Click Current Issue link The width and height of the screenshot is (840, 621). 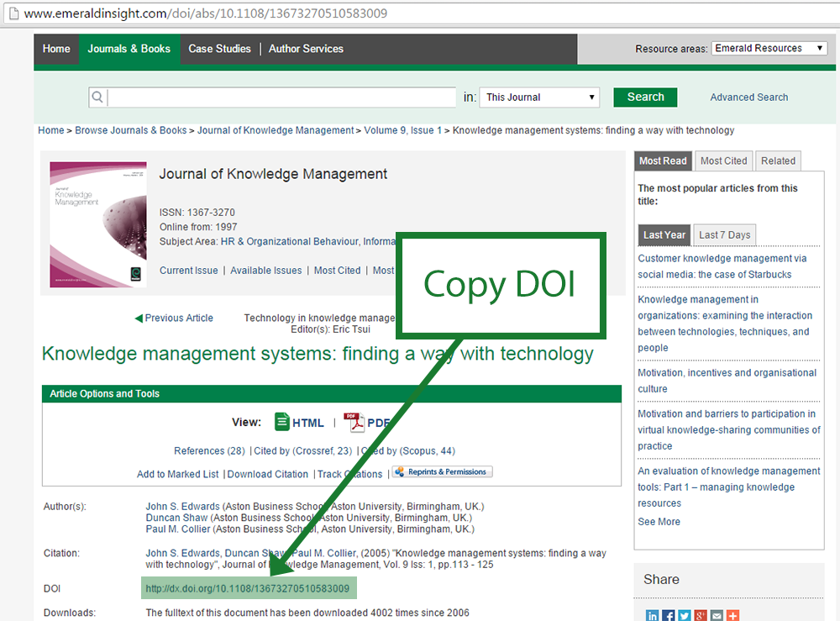188,271
